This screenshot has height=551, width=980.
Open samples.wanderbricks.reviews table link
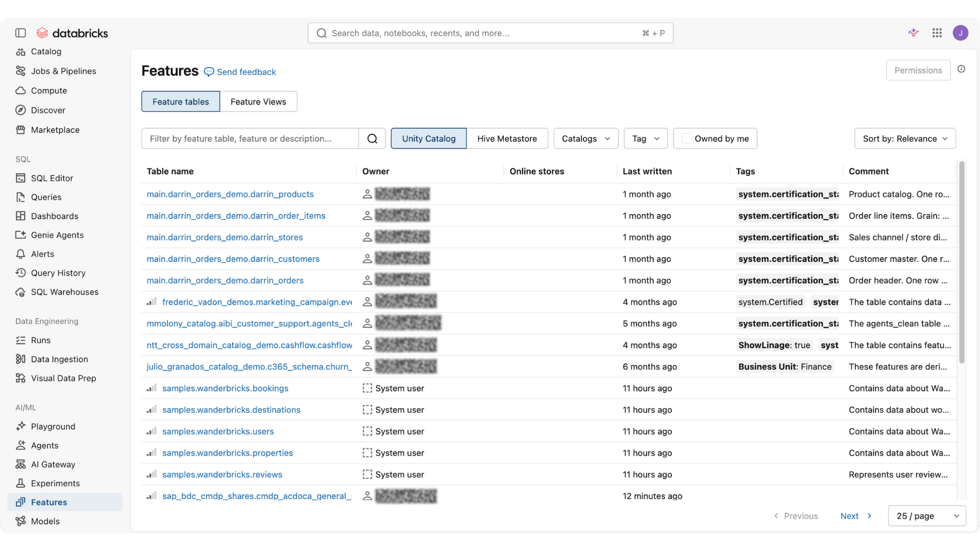[222, 474]
